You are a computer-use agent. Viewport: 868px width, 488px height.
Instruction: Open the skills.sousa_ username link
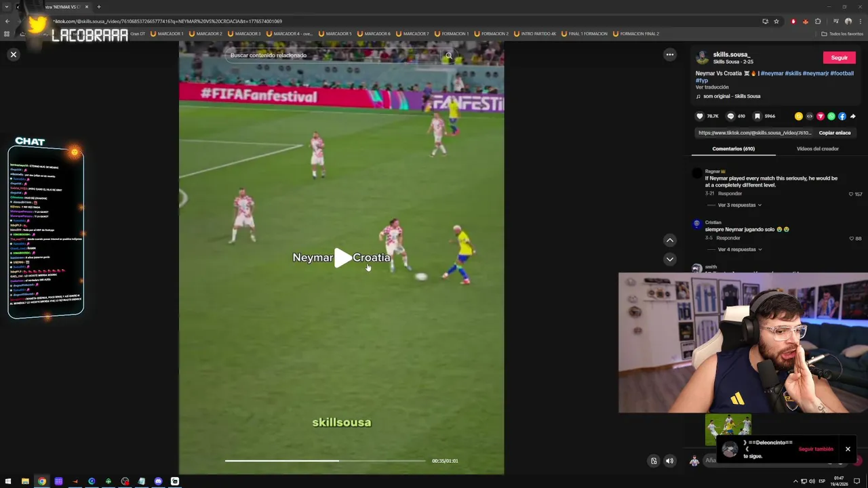(x=731, y=54)
